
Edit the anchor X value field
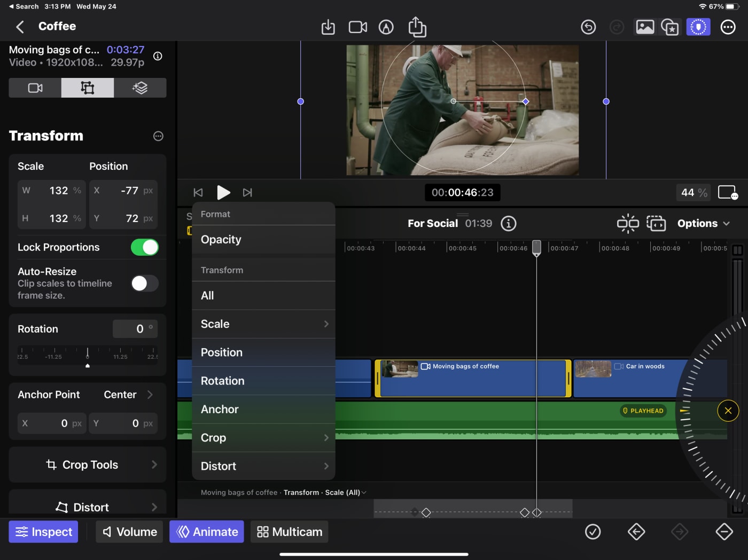(52, 423)
